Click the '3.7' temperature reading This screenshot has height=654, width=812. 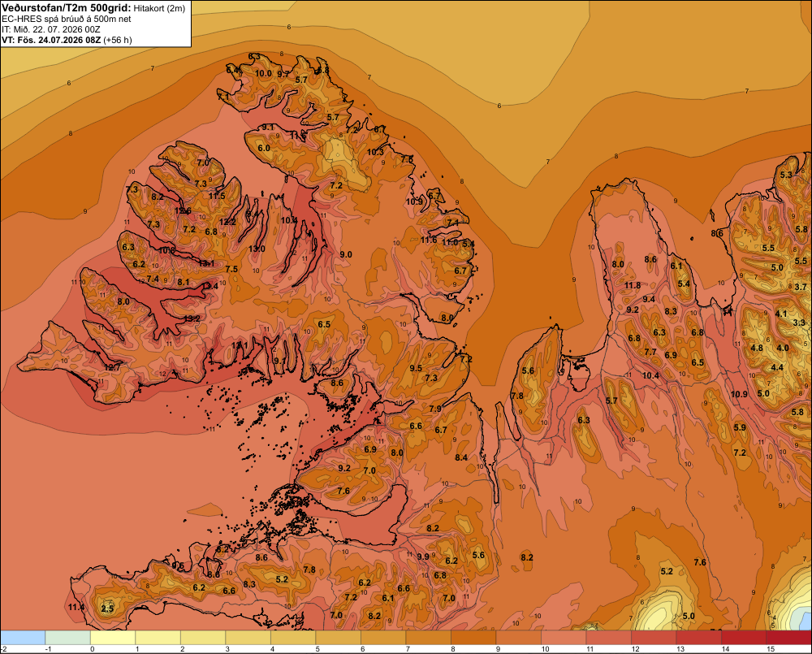click(801, 287)
